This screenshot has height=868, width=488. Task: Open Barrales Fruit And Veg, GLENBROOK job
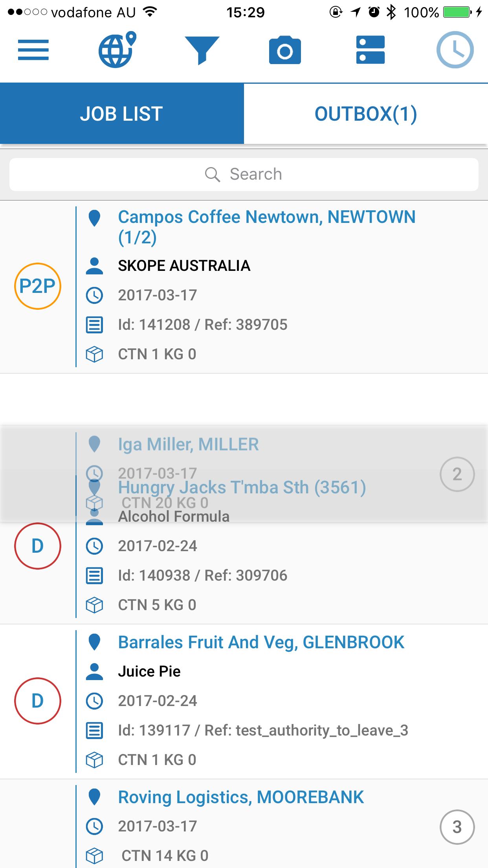[261, 642]
